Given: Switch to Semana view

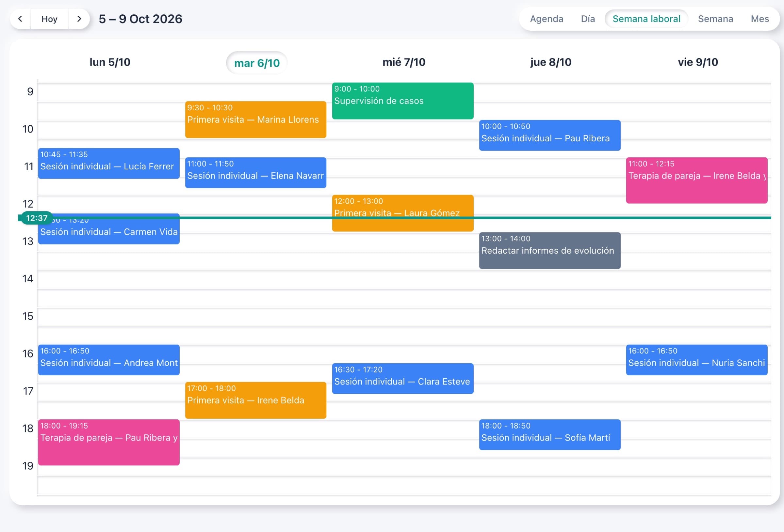Looking at the screenshot, I should 715,19.
